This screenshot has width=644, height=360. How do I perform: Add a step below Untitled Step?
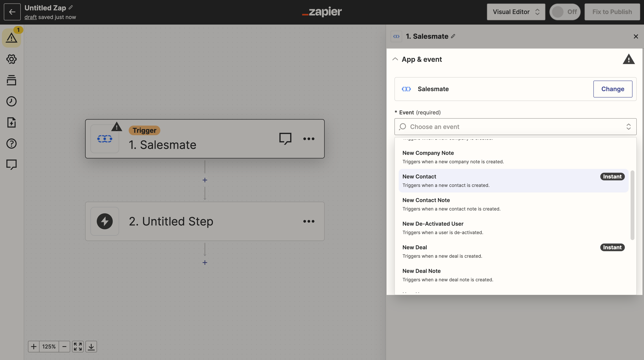pos(205,262)
